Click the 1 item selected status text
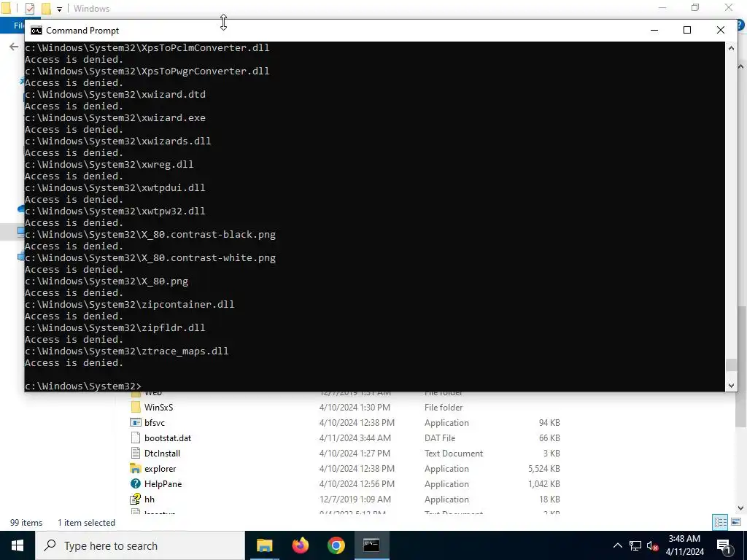The width and height of the screenshot is (747, 560). pos(86,522)
